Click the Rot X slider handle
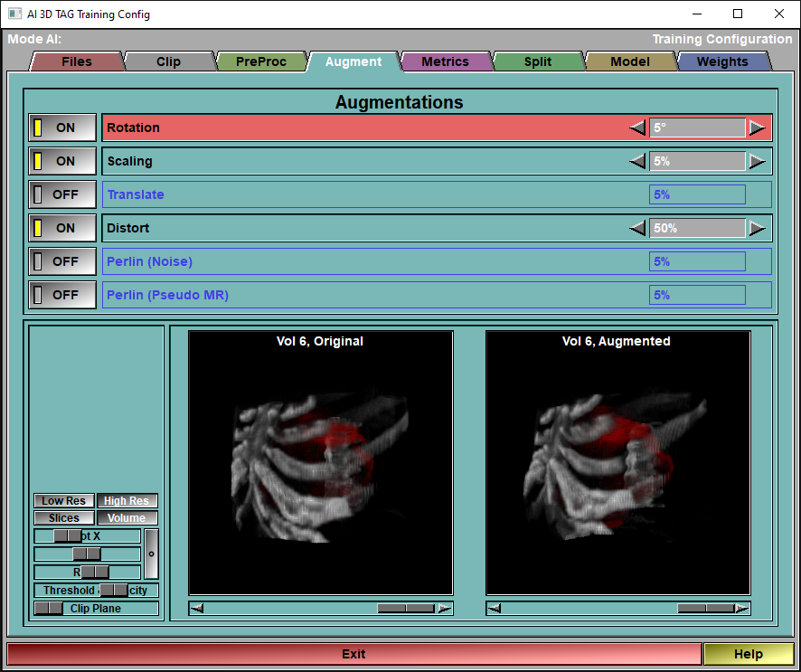The width and height of the screenshot is (801, 672). tap(68, 536)
